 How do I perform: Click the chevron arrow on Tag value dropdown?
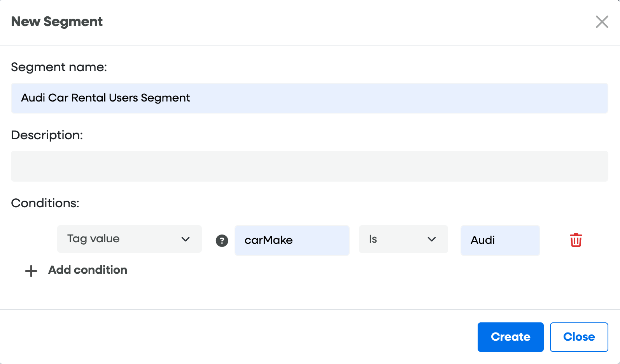(186, 239)
